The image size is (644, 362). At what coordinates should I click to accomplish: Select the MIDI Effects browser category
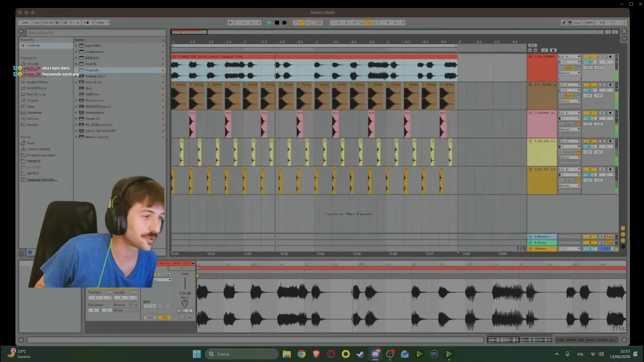[x=37, y=88]
